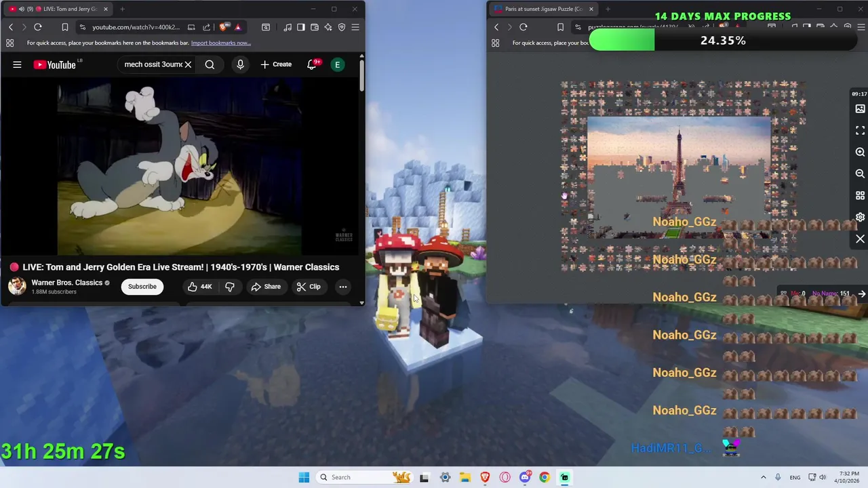
Task: Start voice search with microphone icon
Action: coord(240,64)
